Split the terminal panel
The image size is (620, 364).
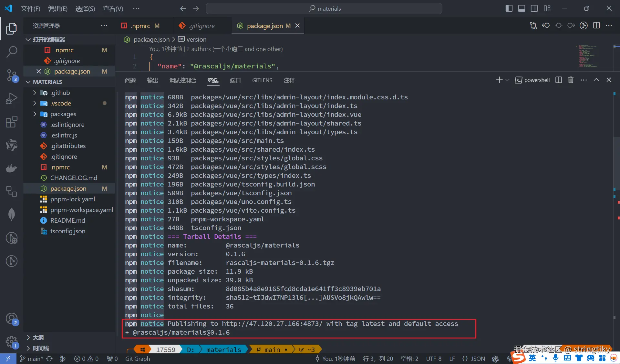pyautogui.click(x=559, y=80)
